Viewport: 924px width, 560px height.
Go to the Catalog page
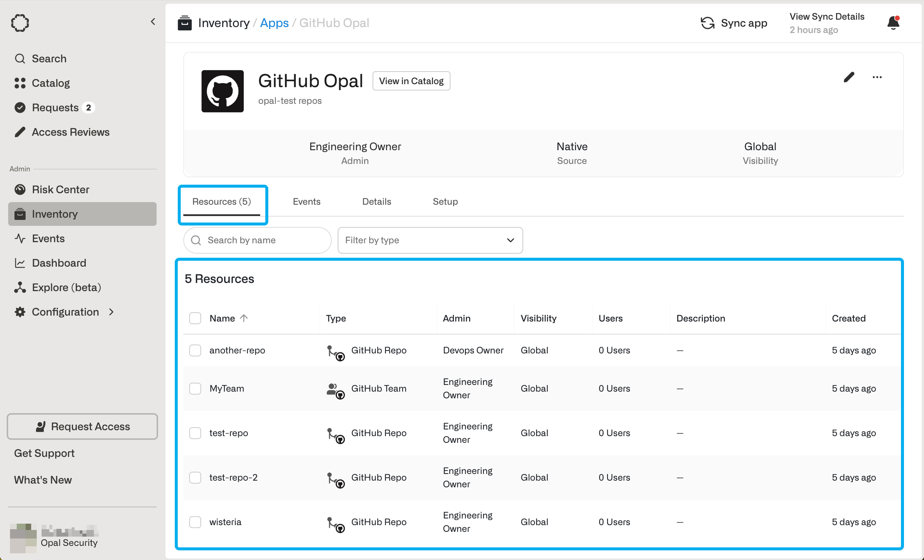[x=50, y=83]
